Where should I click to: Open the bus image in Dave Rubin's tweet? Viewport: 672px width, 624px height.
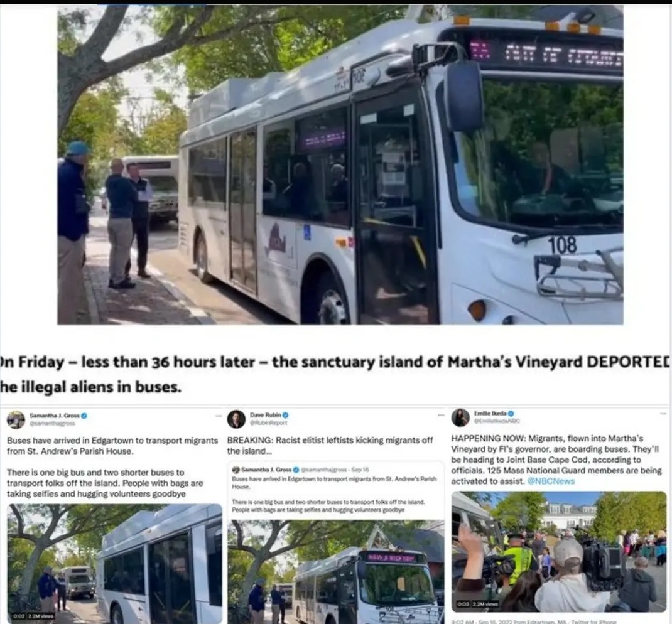pos(336,572)
